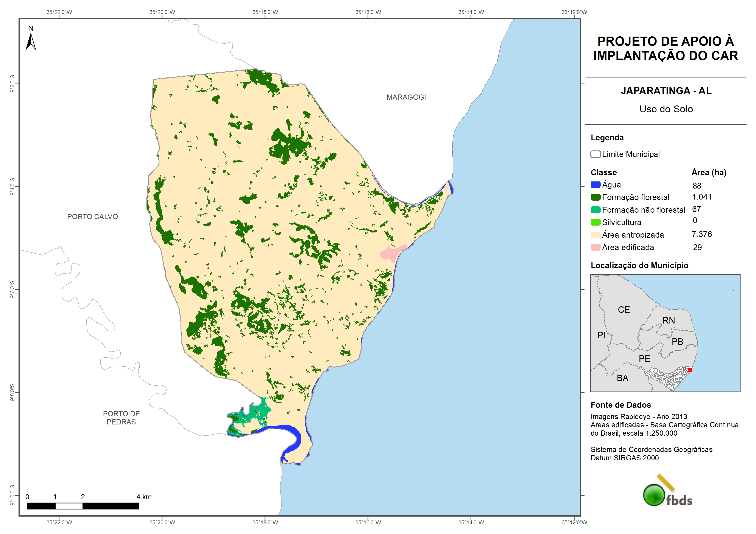
Task: Select the Água blue legend swatch
Action: click(x=595, y=185)
